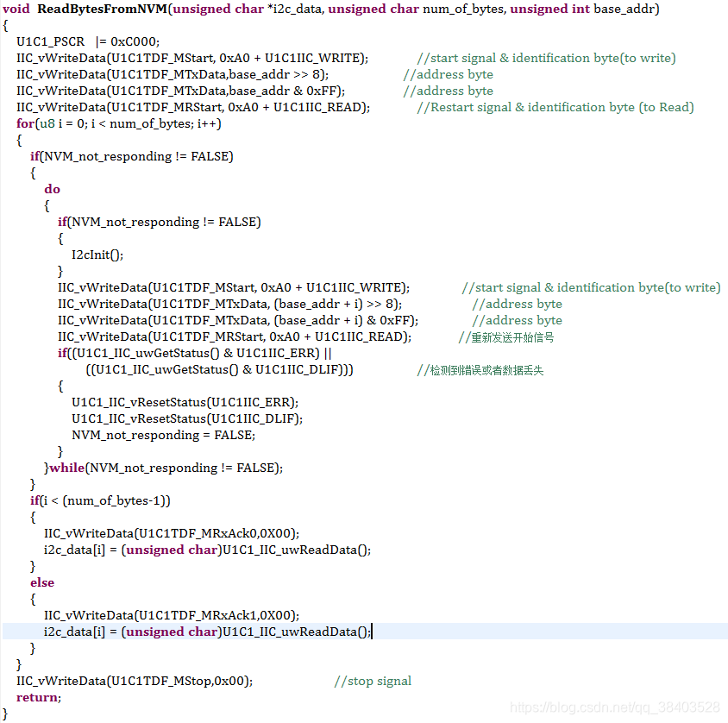Click the line 'U1C1_PSCR |= 0xC000;'
The width and height of the screenshot is (728, 723).
click(x=88, y=41)
